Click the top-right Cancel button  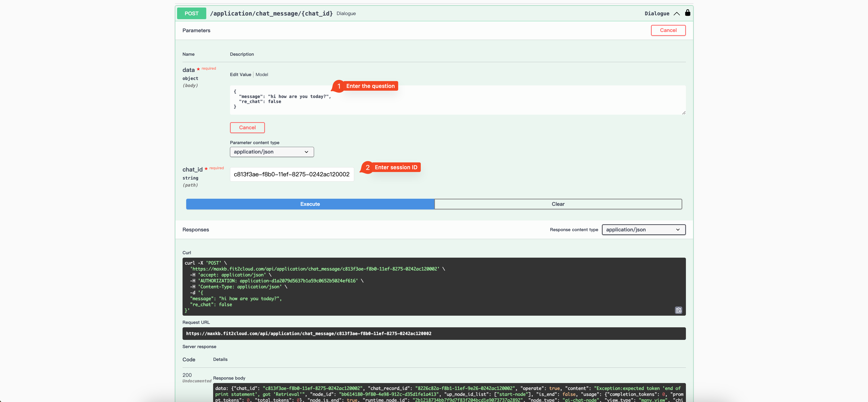(x=668, y=30)
